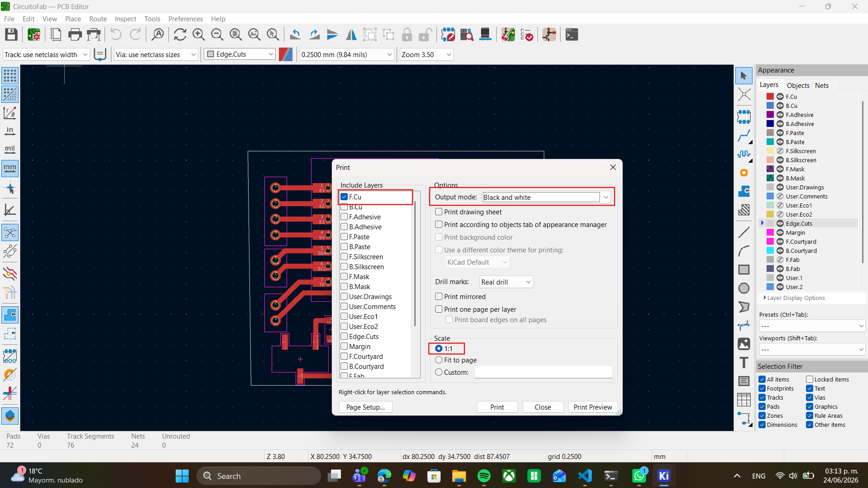
Task: Select the Fit to page scale option
Action: 439,360
